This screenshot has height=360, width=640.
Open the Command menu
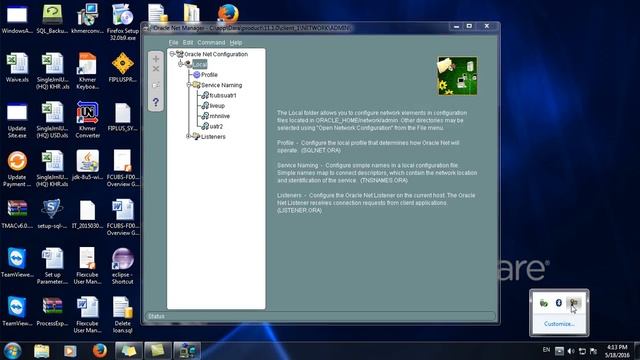pos(211,42)
